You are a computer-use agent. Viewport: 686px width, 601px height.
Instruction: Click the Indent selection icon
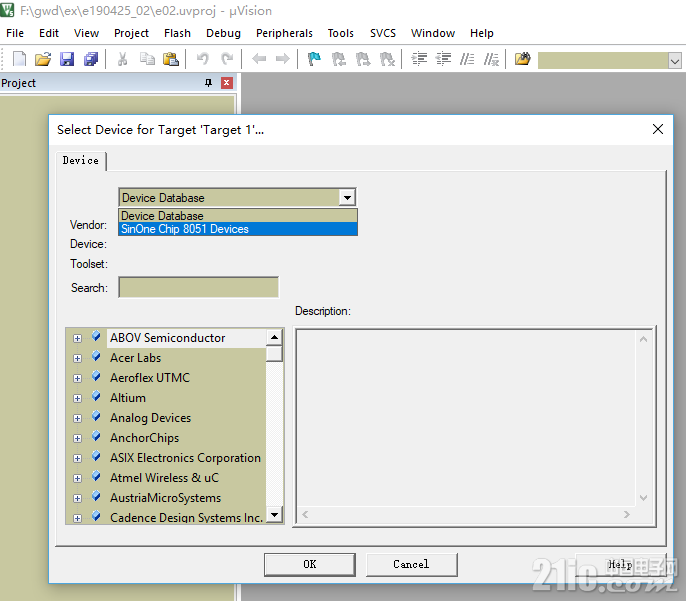pos(419,59)
